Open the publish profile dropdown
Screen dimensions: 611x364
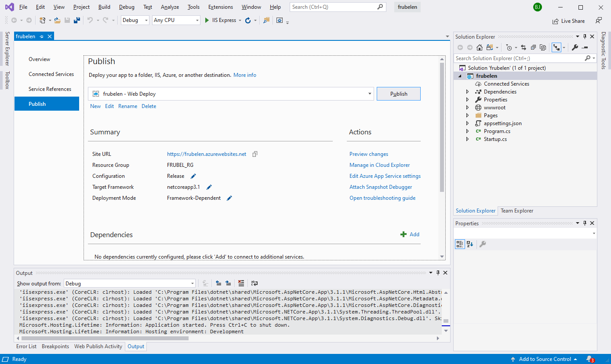[369, 94]
